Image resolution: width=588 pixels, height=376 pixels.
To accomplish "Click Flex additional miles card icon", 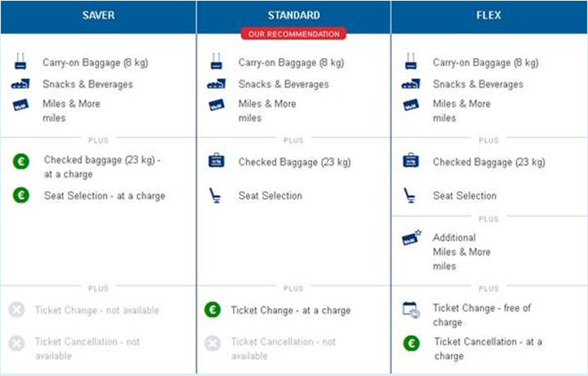I will click(x=412, y=238).
